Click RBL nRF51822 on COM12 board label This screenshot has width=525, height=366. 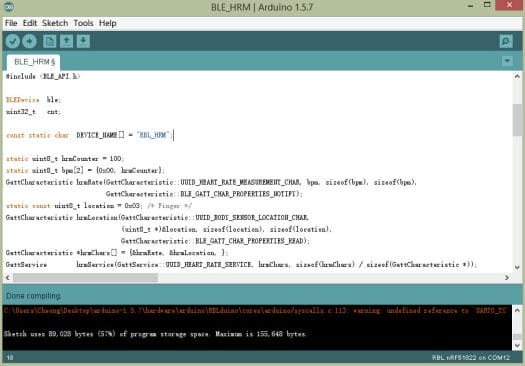(471, 358)
